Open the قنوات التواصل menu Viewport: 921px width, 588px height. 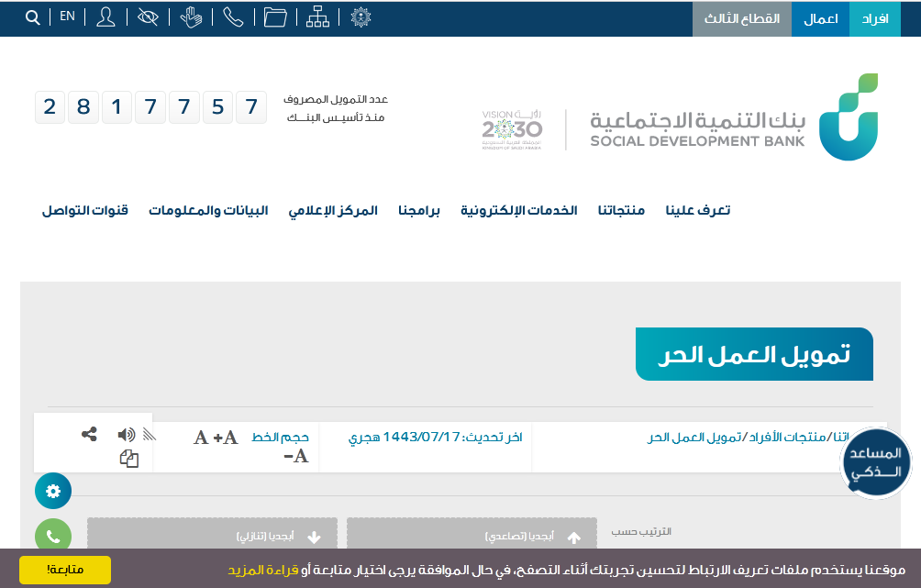point(85,210)
